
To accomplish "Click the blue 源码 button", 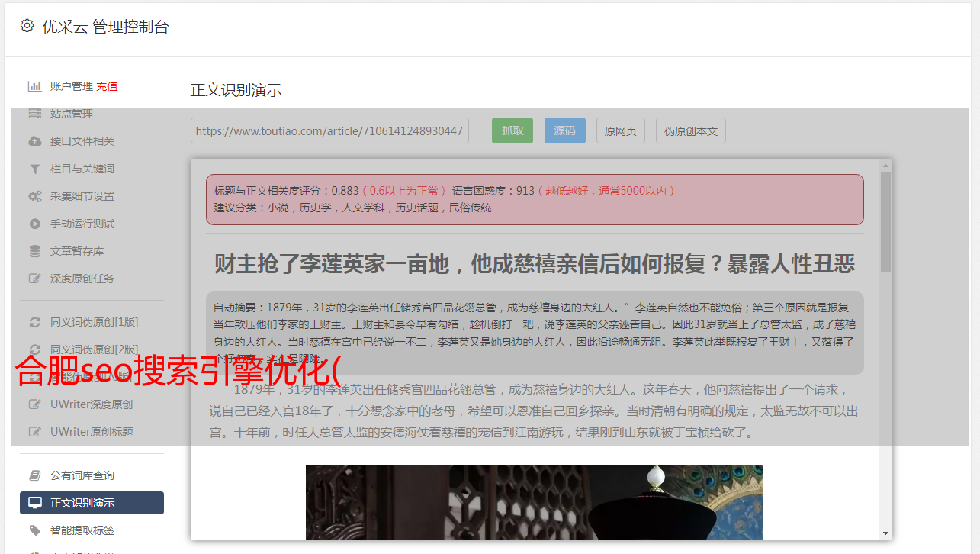I will (x=564, y=130).
